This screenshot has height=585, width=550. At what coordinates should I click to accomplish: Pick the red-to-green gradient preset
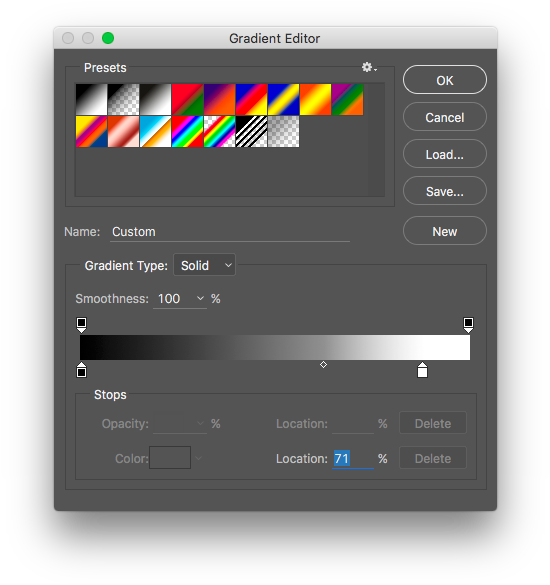187,99
